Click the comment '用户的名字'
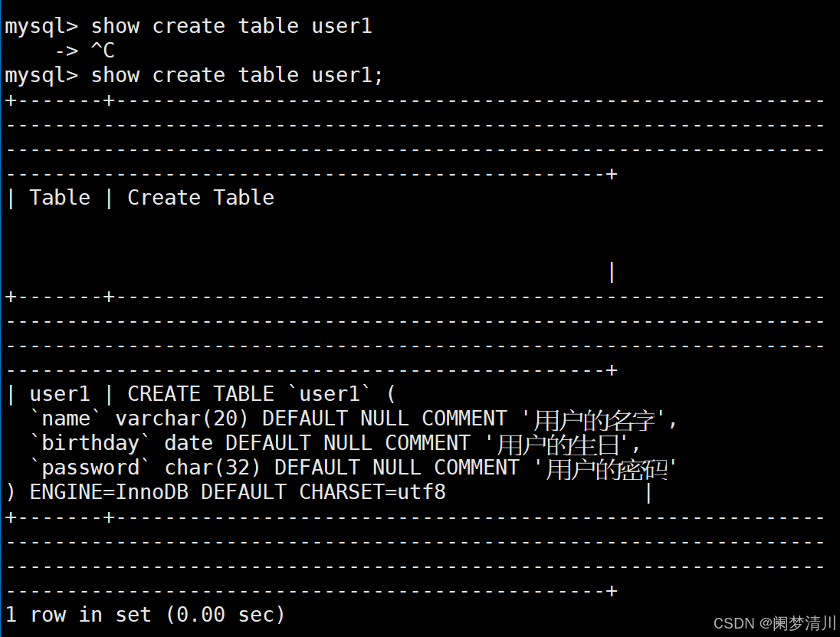 594,419
